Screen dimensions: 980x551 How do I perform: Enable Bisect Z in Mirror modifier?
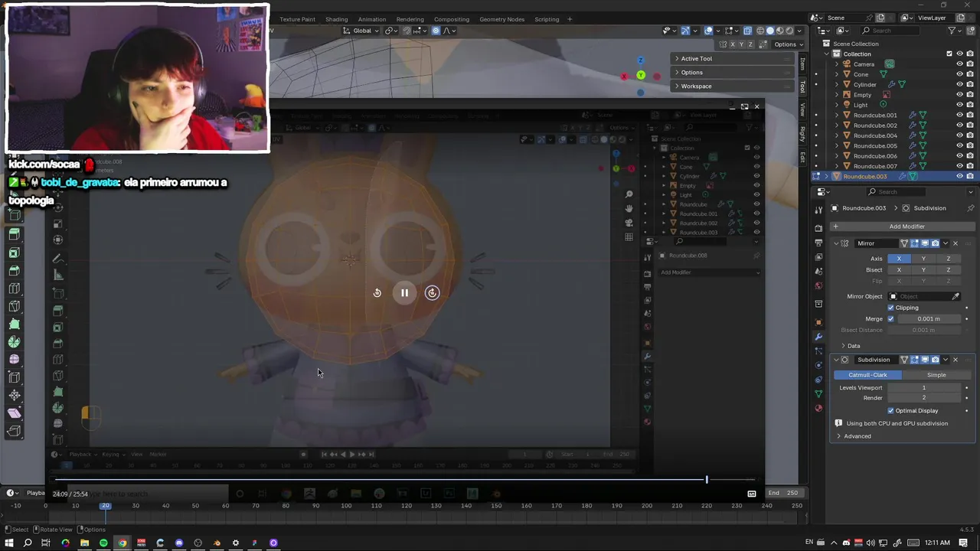pyautogui.click(x=948, y=269)
